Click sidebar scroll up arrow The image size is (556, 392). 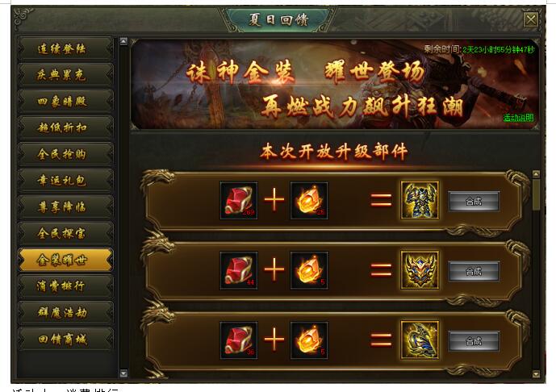(x=123, y=41)
